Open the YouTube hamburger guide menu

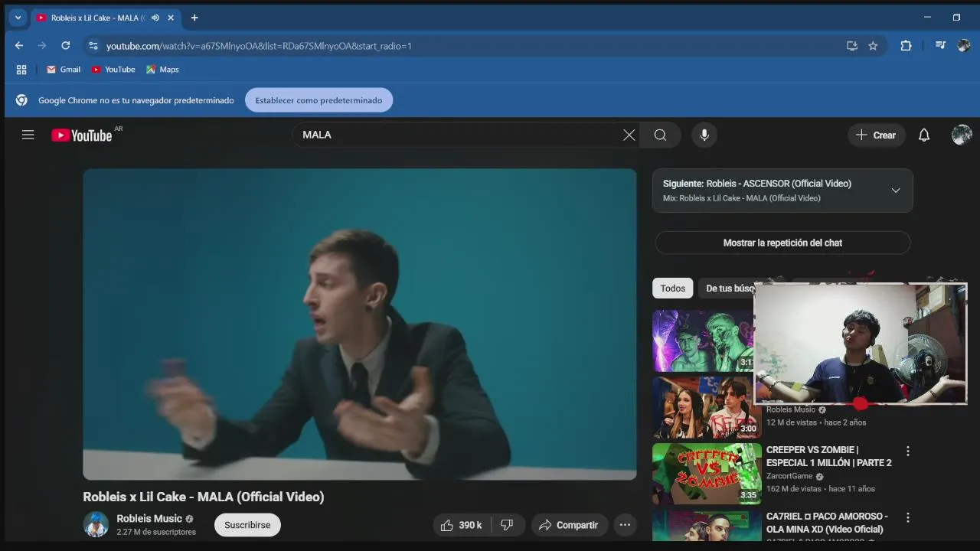[28, 135]
